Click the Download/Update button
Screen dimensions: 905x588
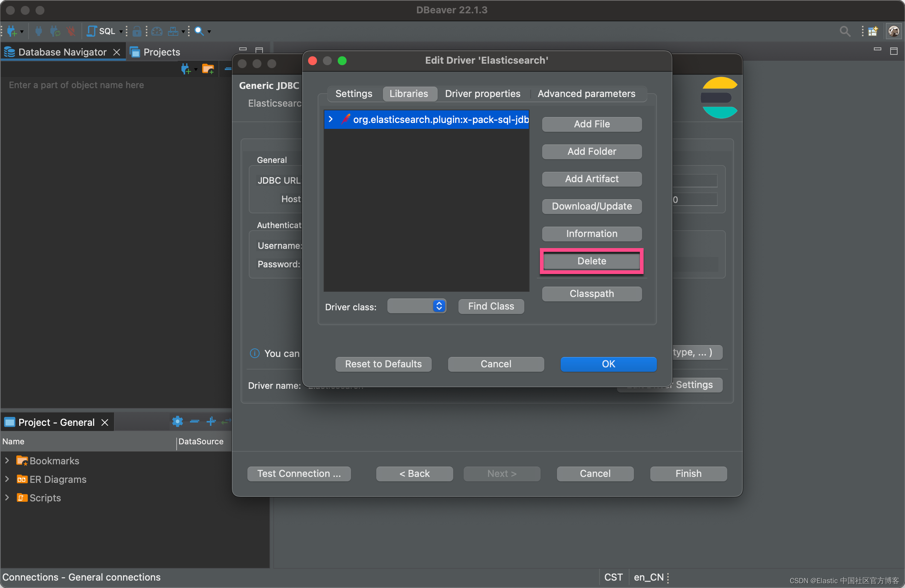pos(591,206)
